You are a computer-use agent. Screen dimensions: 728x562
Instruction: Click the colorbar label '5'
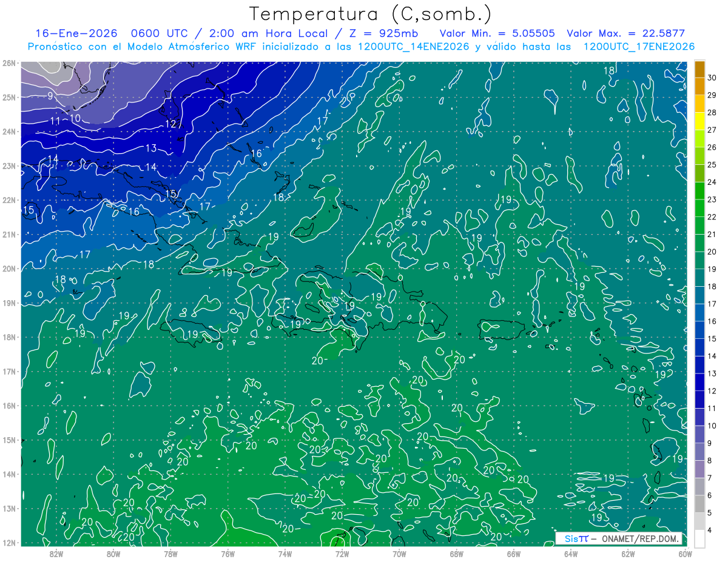pyautogui.click(x=709, y=512)
